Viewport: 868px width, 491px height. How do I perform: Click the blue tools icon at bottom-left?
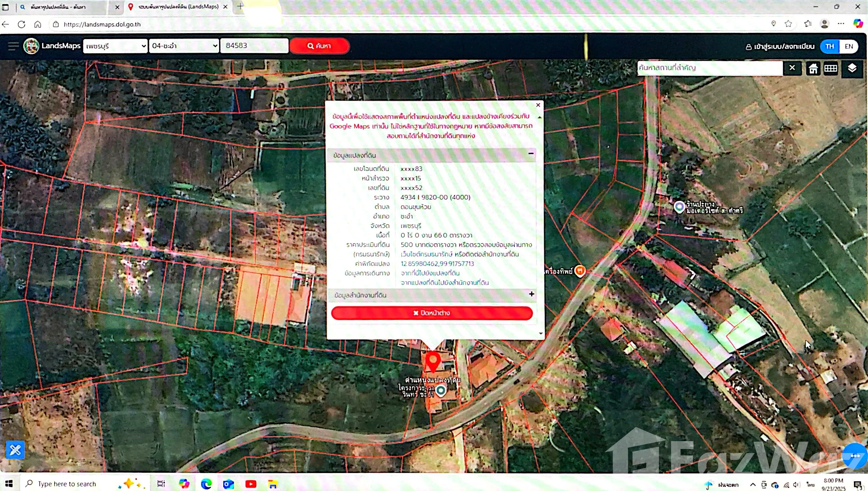click(x=15, y=450)
